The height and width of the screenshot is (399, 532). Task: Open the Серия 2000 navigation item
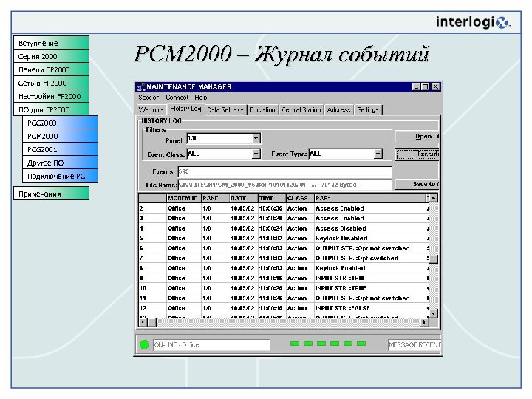coord(51,56)
